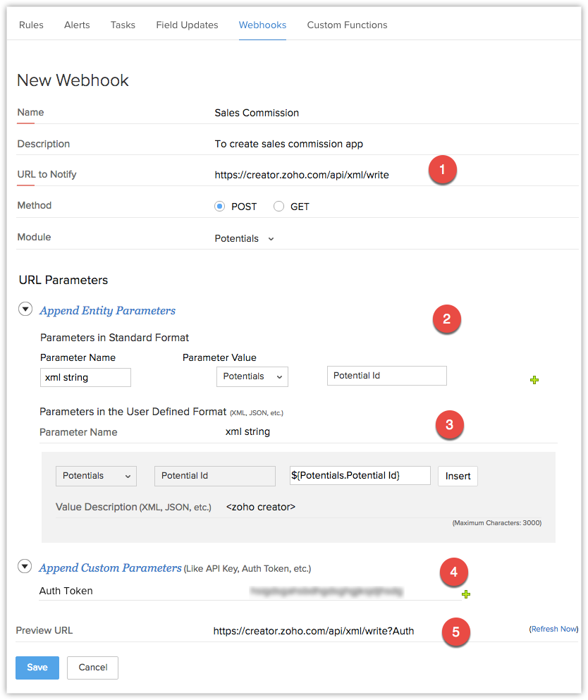Go to the Alerts tab

pyautogui.click(x=77, y=25)
